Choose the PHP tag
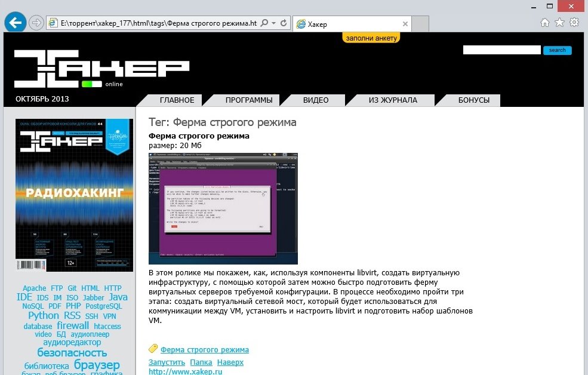Viewport: 588px width, 375px height. (73, 306)
